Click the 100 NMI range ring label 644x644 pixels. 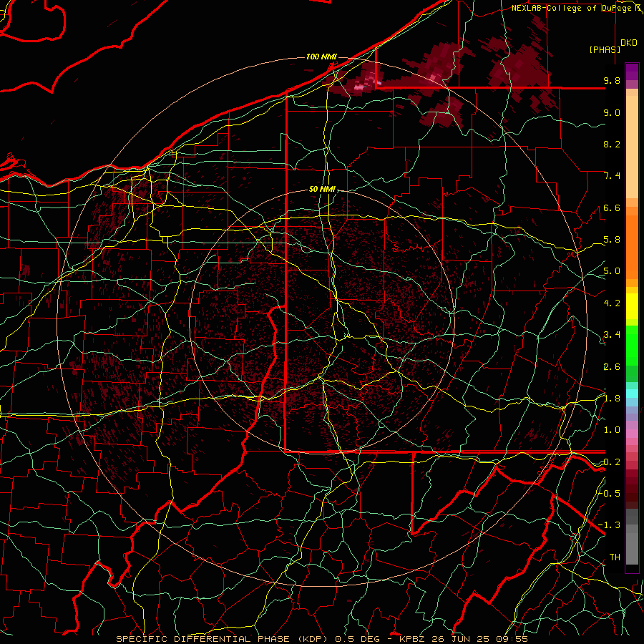click(321, 57)
